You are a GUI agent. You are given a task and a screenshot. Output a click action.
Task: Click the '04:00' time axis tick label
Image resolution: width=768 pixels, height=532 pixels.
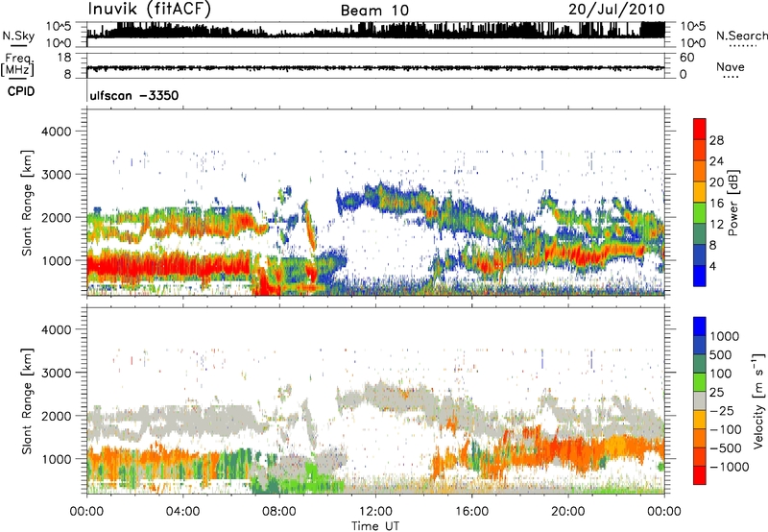tap(182, 512)
